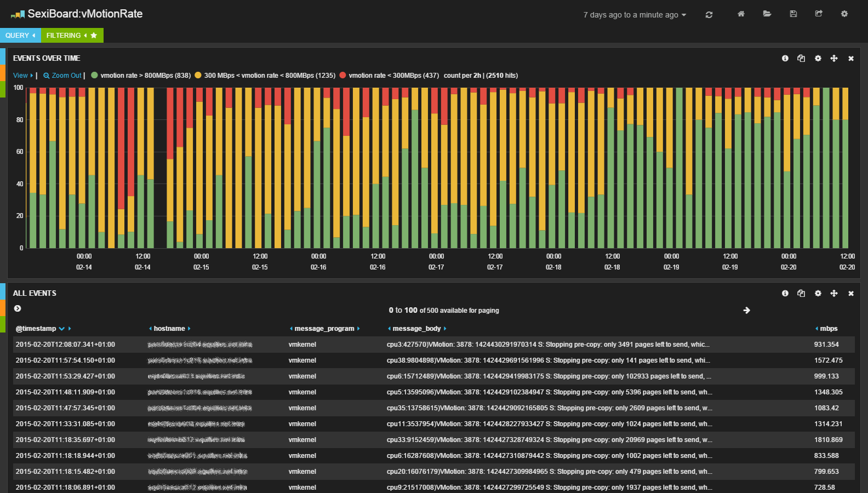The width and height of the screenshot is (868, 493).
Task: Click the message_program column header
Action: point(324,329)
